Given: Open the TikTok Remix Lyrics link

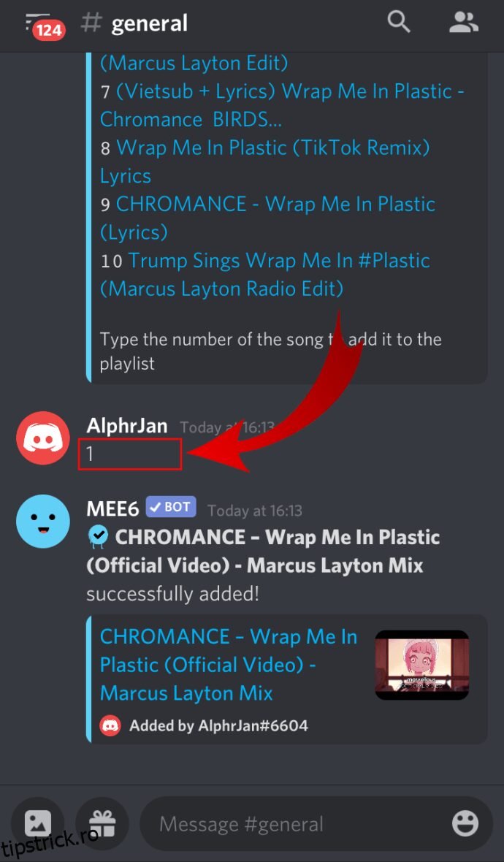Looking at the screenshot, I should click(x=265, y=161).
